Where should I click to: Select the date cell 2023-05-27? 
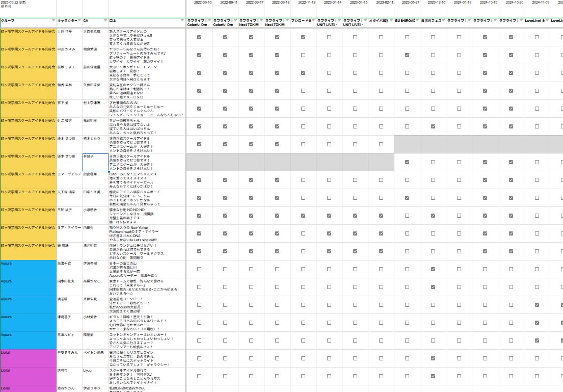(x=407, y=9)
